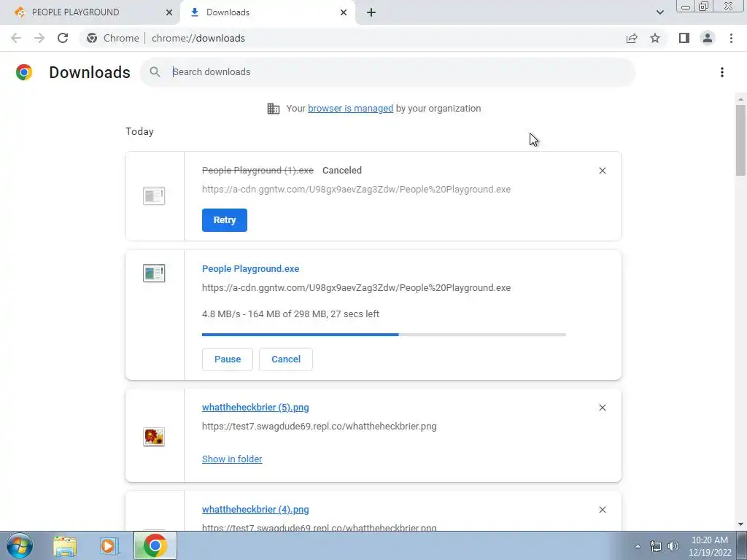
Task: Click the download progress bar
Action: [x=384, y=335]
